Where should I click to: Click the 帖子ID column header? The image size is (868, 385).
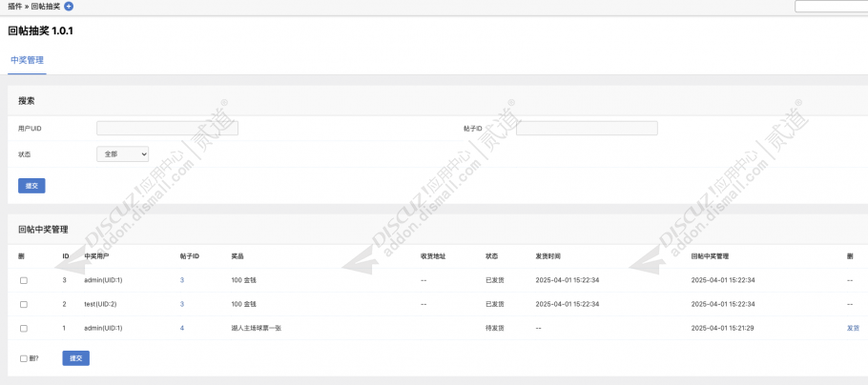(189, 256)
